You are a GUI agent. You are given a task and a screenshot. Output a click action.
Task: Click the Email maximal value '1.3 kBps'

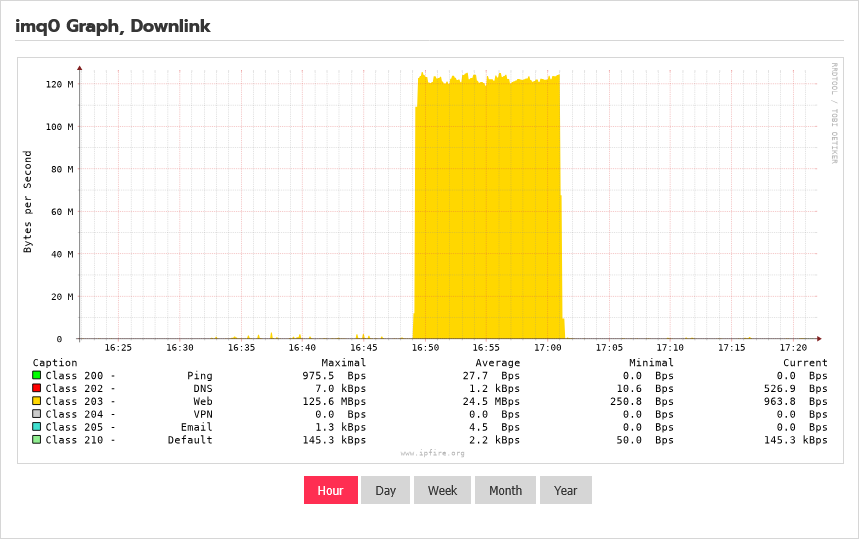pos(340,427)
